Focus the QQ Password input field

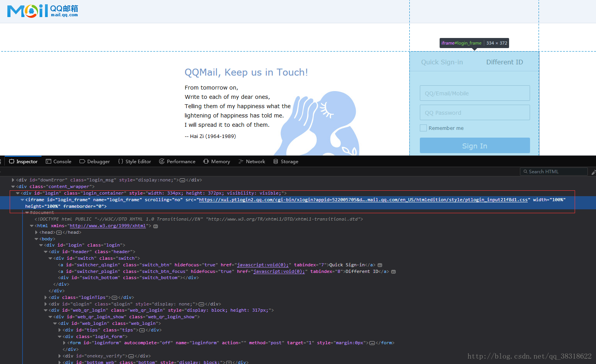pyautogui.click(x=475, y=112)
